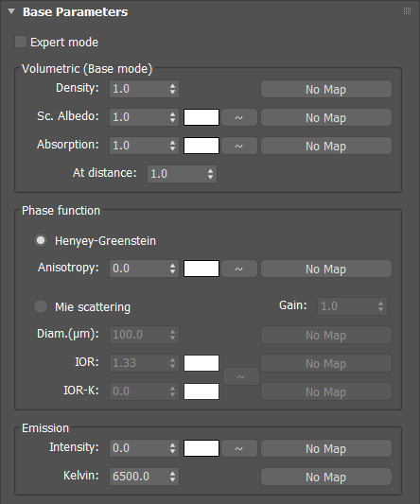Collapse the Base Parameters rollout arrow
Viewport: 420px width, 504px height.
[11, 11]
